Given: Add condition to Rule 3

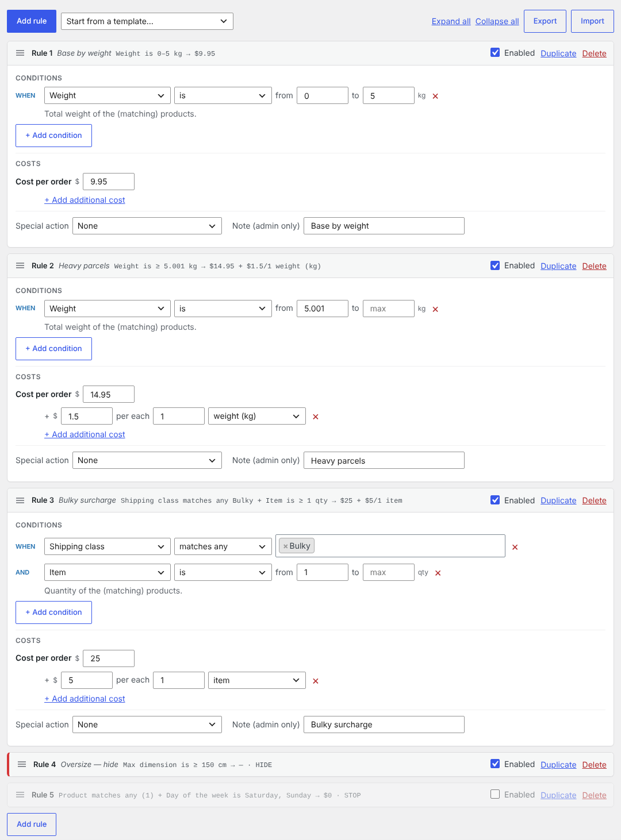Looking at the screenshot, I should click(53, 612).
